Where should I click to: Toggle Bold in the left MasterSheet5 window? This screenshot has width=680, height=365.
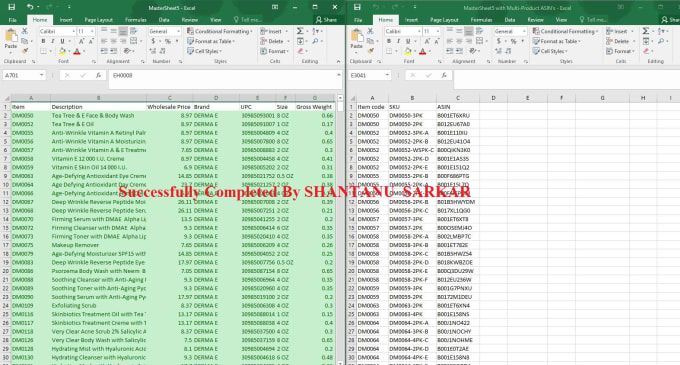click(43, 41)
